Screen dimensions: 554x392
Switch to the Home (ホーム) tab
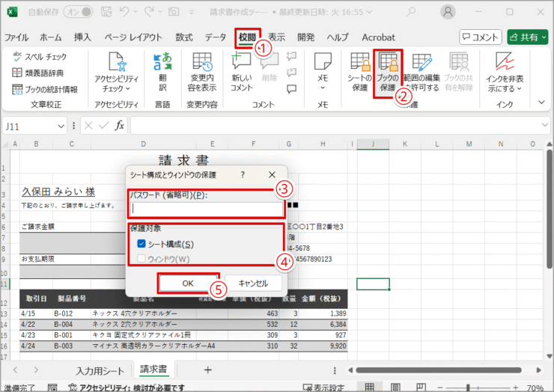pyautogui.click(x=50, y=37)
